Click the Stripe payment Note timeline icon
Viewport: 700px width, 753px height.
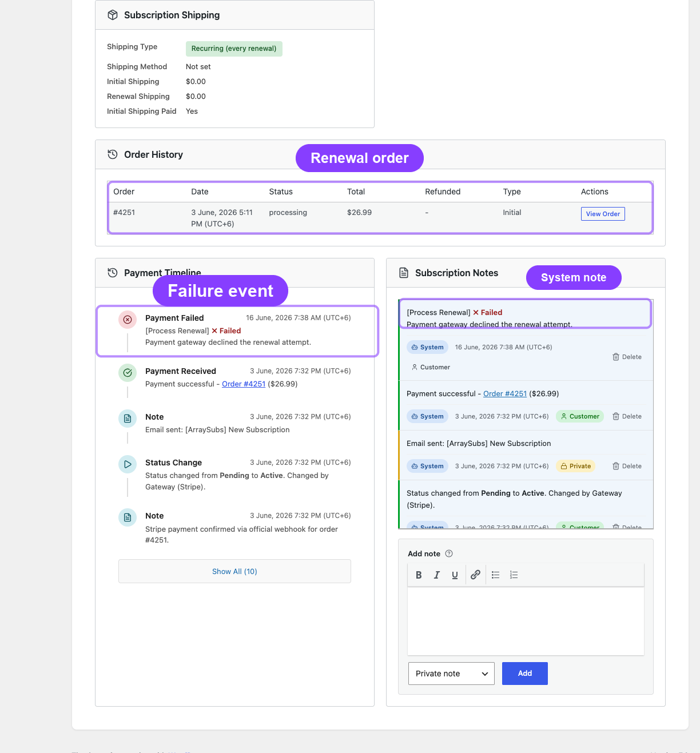coord(128,517)
